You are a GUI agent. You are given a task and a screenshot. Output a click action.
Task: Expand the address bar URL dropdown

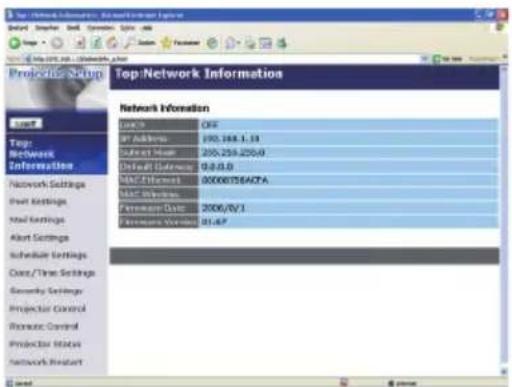[x=424, y=59]
